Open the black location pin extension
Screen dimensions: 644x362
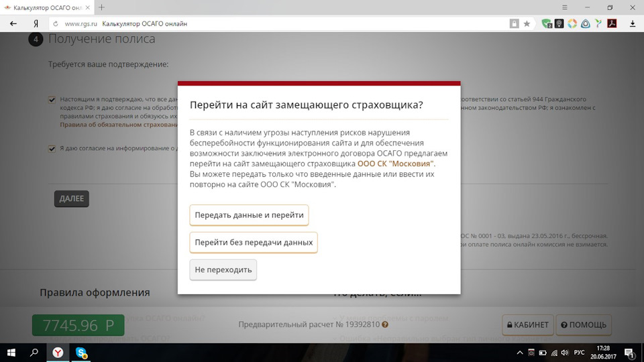(559, 24)
